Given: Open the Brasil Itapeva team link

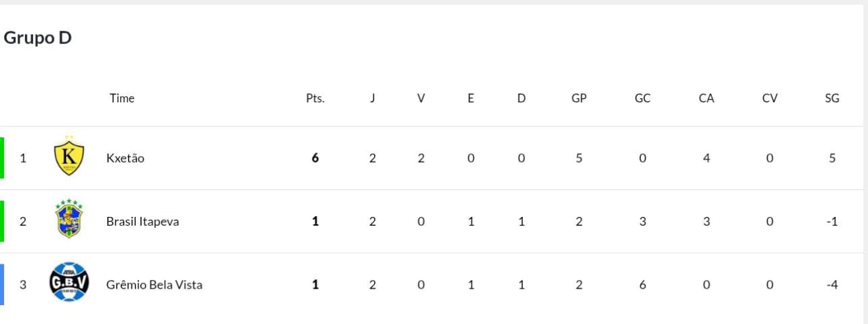Looking at the screenshot, I should click(142, 222).
